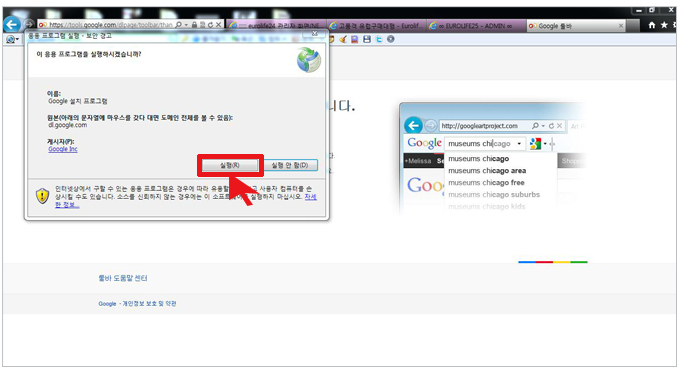Open the 툴바 도움말 센터 link
The height and width of the screenshot is (372, 686).
(123, 278)
